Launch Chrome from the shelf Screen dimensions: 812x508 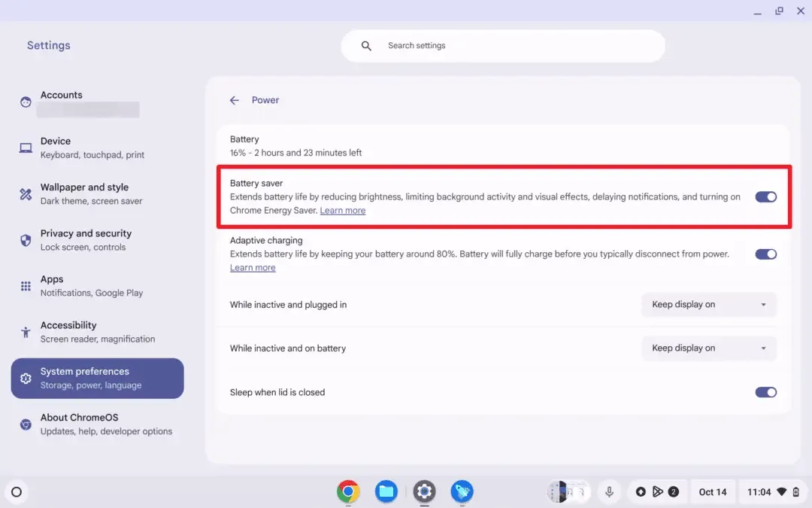coord(348,491)
